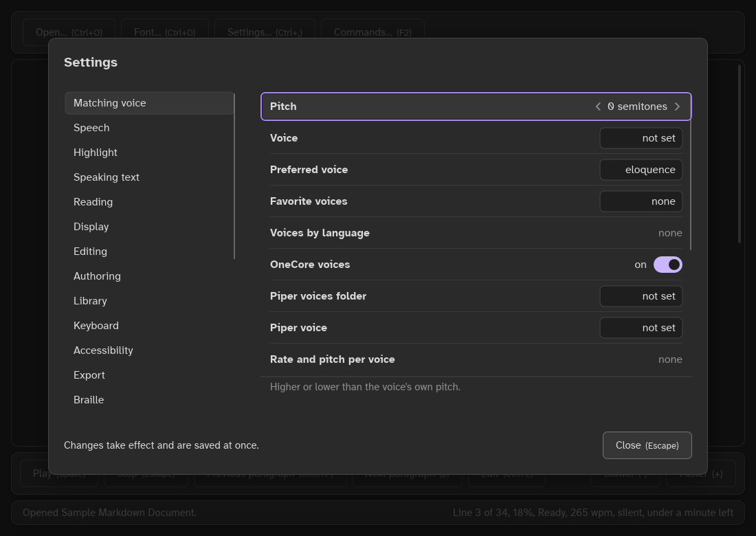This screenshot has height=536, width=756.
Task: Open the Piper voice selector
Action: click(641, 328)
